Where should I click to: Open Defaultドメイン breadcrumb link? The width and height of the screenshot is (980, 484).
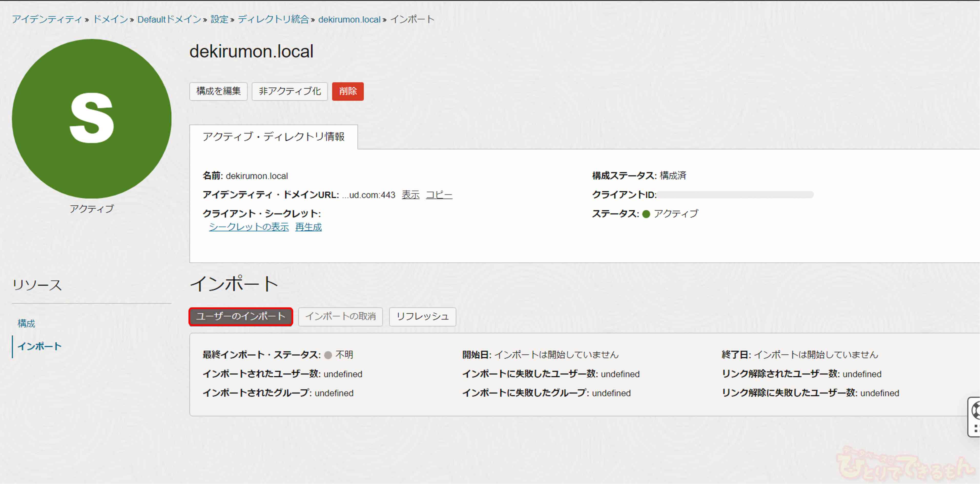(169, 19)
